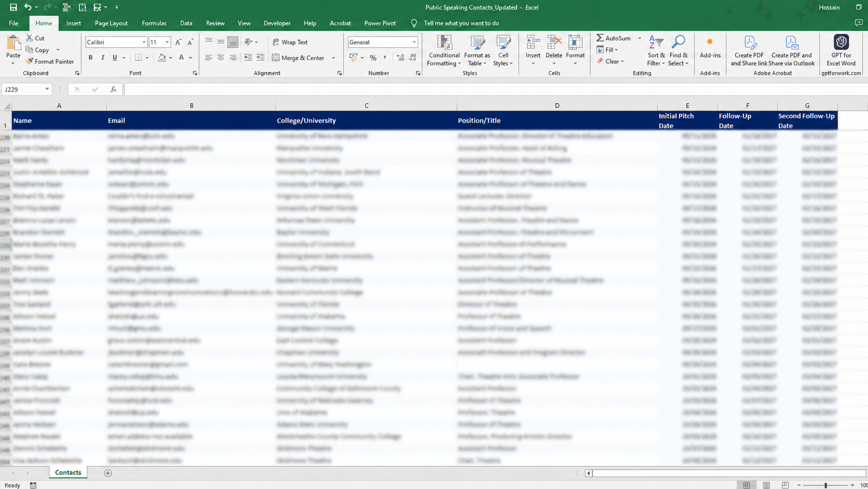868x489 pixels.
Task: Select the Contacts sheet tab
Action: click(68, 472)
